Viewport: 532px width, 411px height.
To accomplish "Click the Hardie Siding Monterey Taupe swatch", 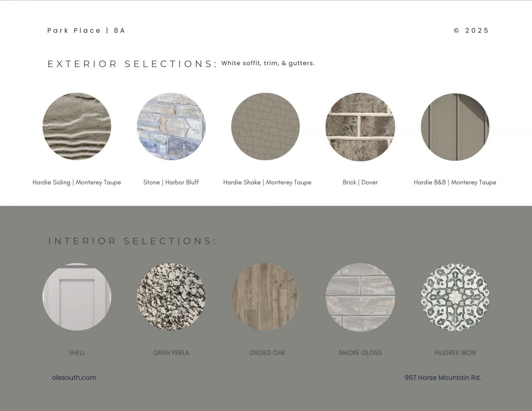I will click(77, 127).
